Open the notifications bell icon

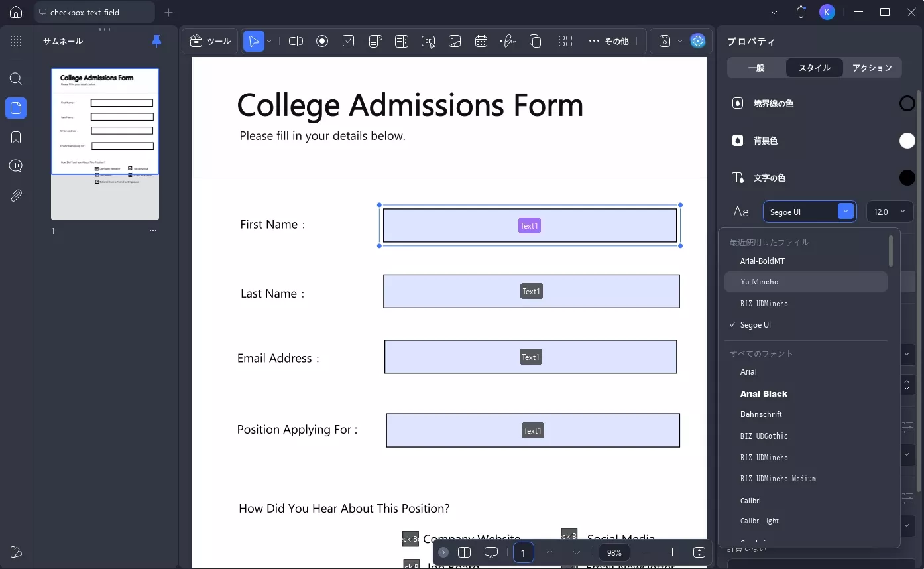[x=801, y=12]
